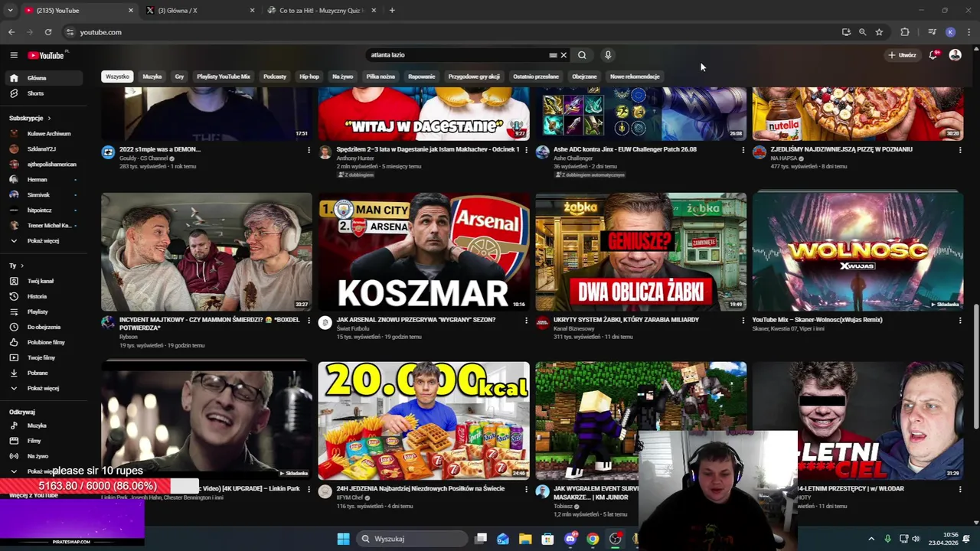This screenshot has height=551, width=980.
Task: Open Windows Start menu
Action: pyautogui.click(x=344, y=539)
